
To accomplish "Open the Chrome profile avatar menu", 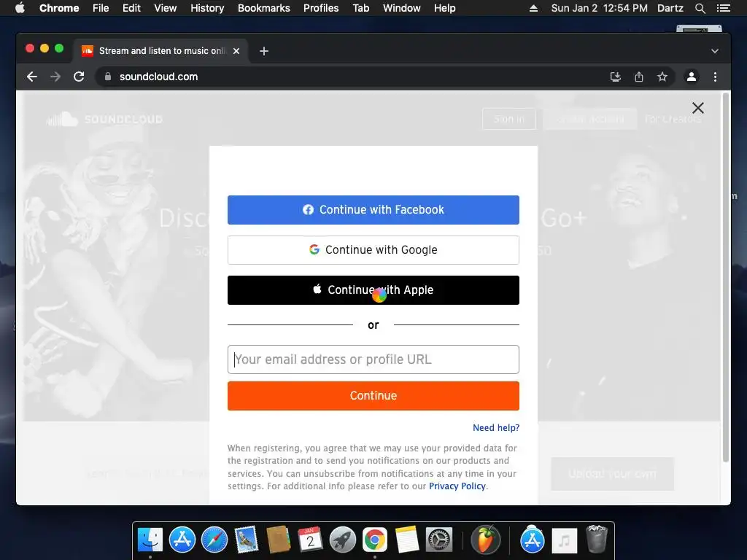I will [692, 77].
